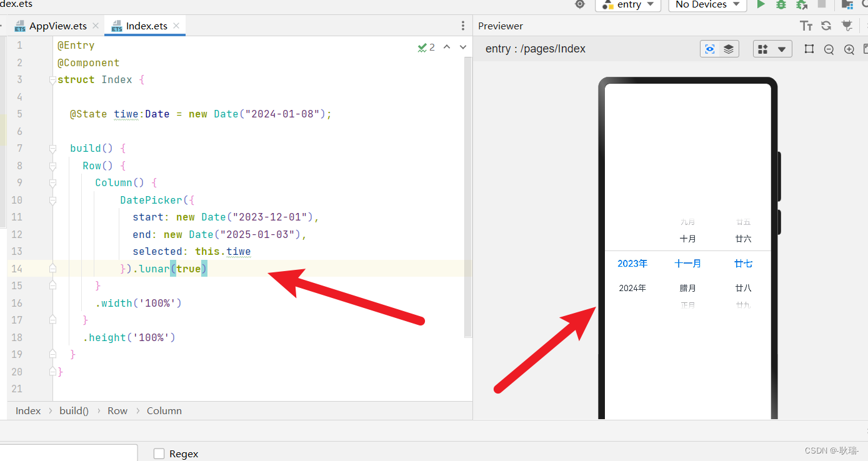Click the tiwe variable on line 5

(126, 114)
